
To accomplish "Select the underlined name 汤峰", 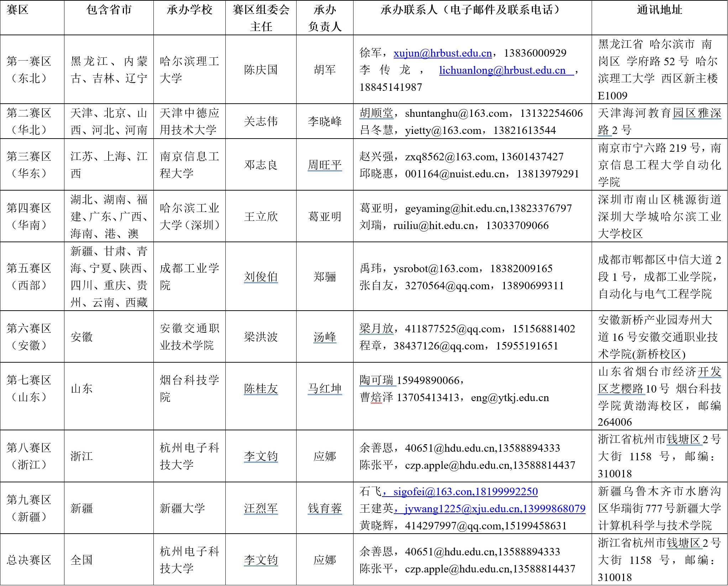I will (325, 337).
